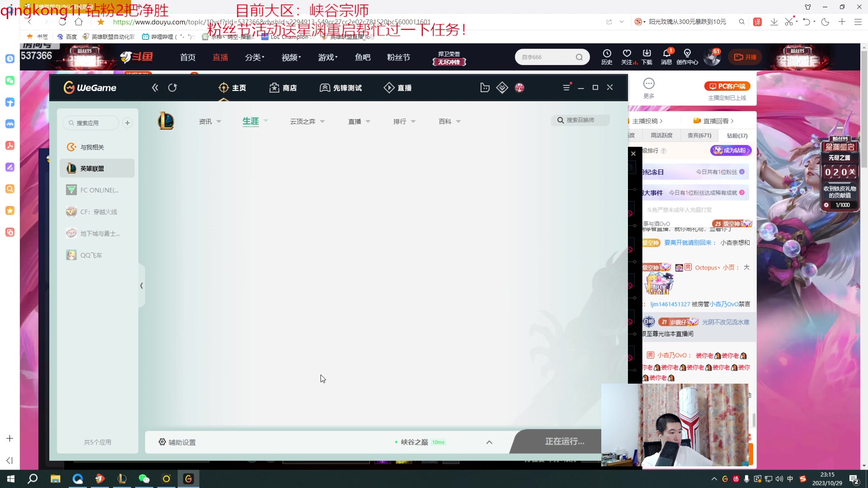Open WeGame 主页 tab
This screenshot has height=488, width=868.
click(x=232, y=88)
